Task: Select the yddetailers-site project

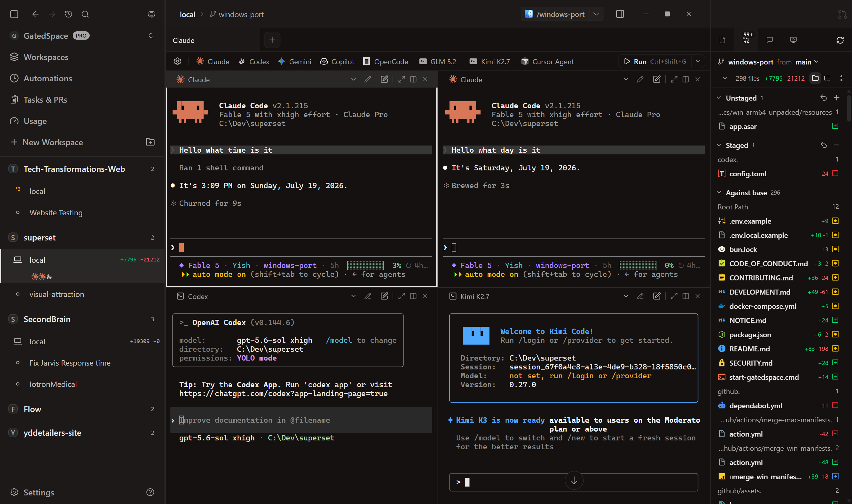Action: [x=52, y=433]
